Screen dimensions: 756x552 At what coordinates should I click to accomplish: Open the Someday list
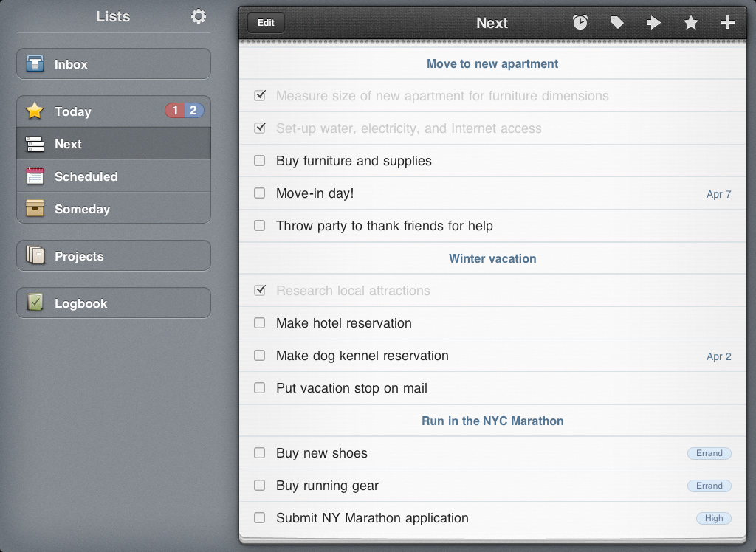[x=113, y=208]
